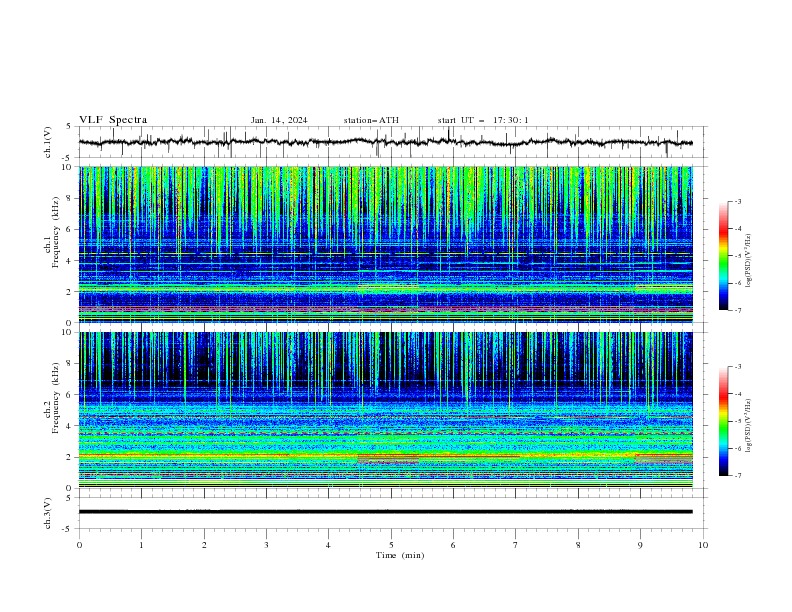The height and width of the screenshot is (612, 792).
Task: Click the ch.2 spectrogram panel
Action: pos(386,410)
